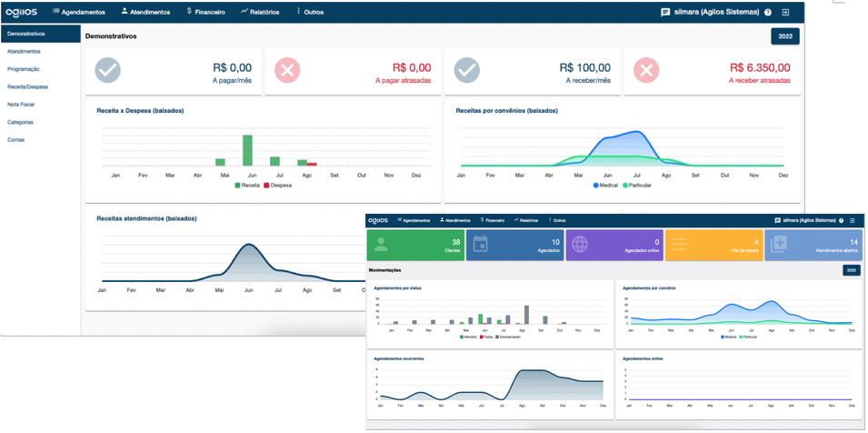The width and height of the screenshot is (868, 433).
Task: Toggle the Despesa legend entry in the bar chart
Action: pyautogui.click(x=277, y=185)
